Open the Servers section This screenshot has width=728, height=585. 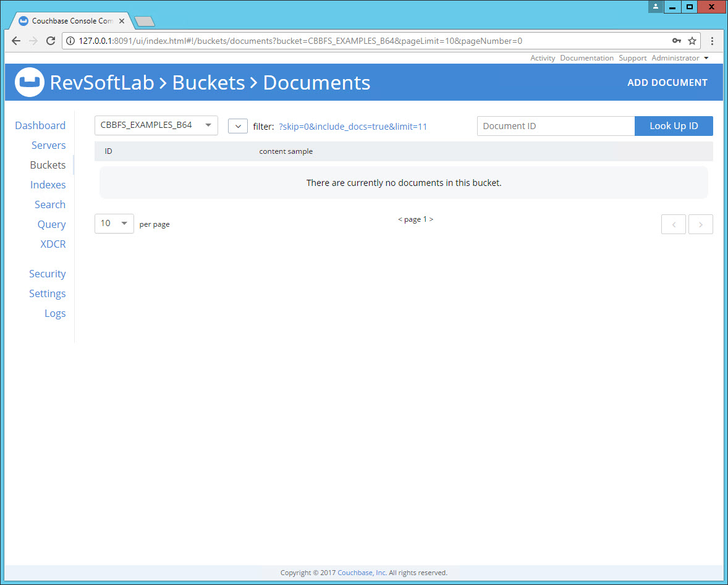click(49, 145)
